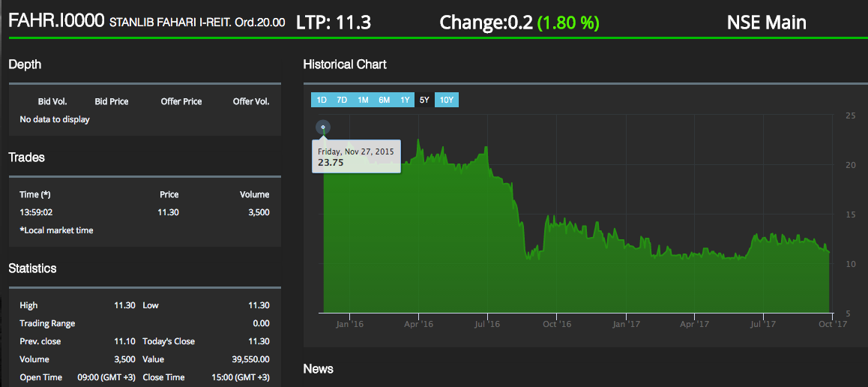Click the Change 1.80 % value
Image resolution: width=868 pixels, height=387 pixels.
(x=568, y=22)
